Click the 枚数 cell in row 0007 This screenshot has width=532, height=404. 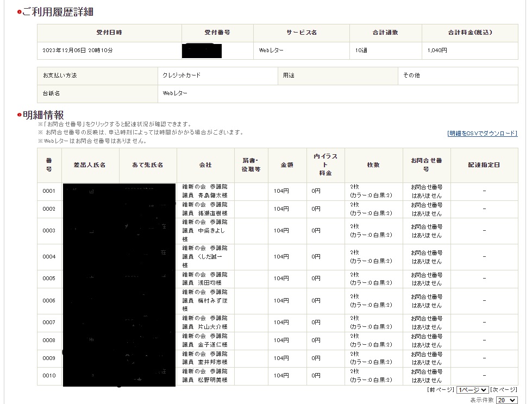click(x=371, y=323)
